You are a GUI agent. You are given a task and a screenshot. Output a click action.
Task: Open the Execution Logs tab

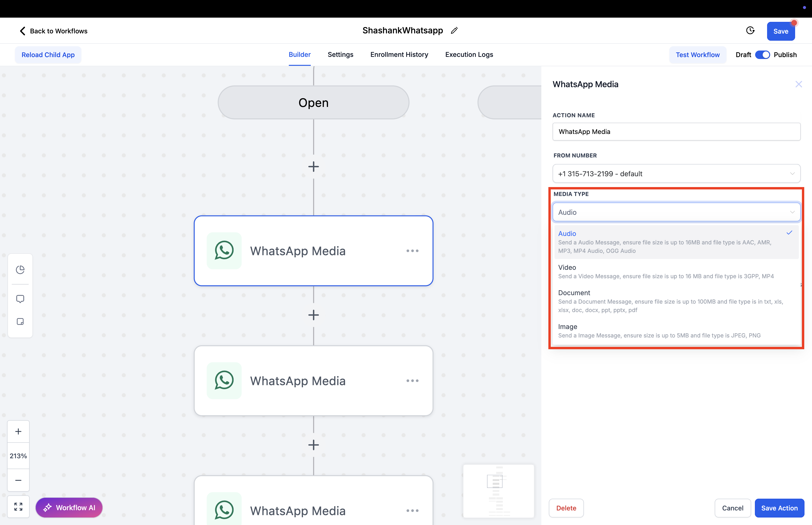[469, 55]
